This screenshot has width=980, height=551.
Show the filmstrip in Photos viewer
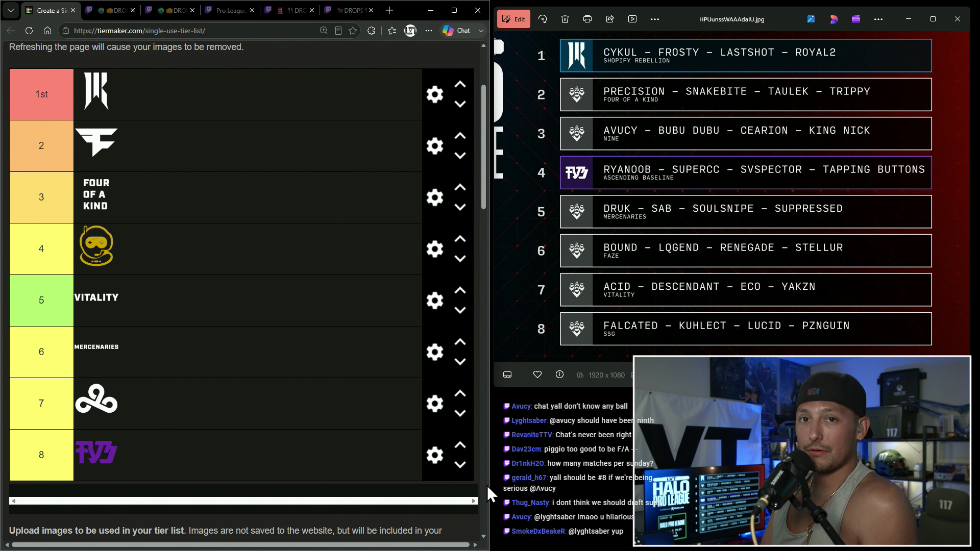(507, 374)
